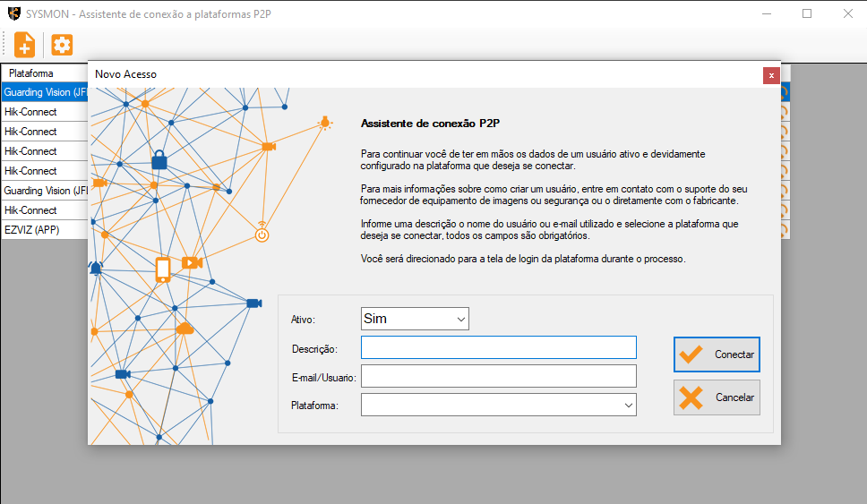Select the highlighted Guarding Vision row
This screenshot has width=867, height=504.
(x=43, y=92)
